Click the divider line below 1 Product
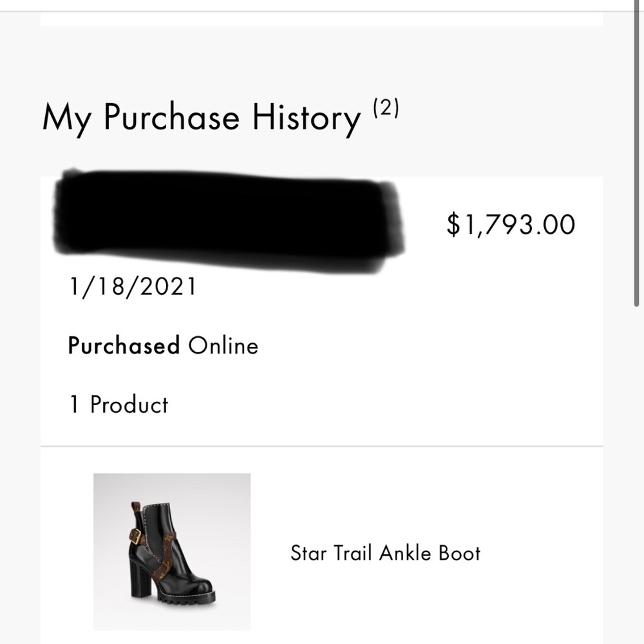 point(322,446)
